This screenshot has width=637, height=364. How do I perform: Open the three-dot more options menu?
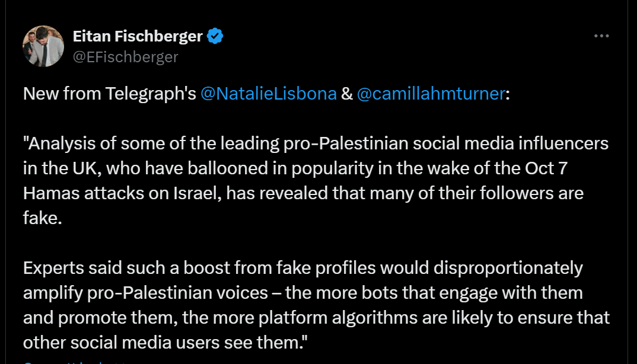click(601, 36)
